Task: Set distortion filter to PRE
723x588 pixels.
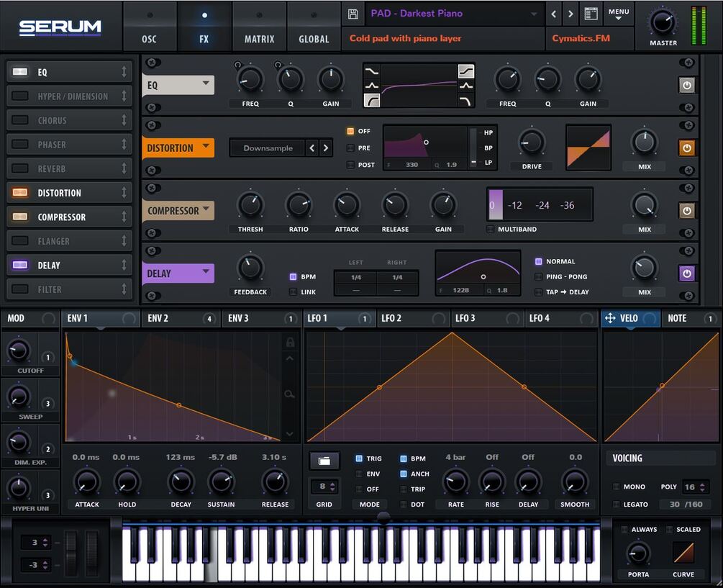Action: [x=350, y=148]
